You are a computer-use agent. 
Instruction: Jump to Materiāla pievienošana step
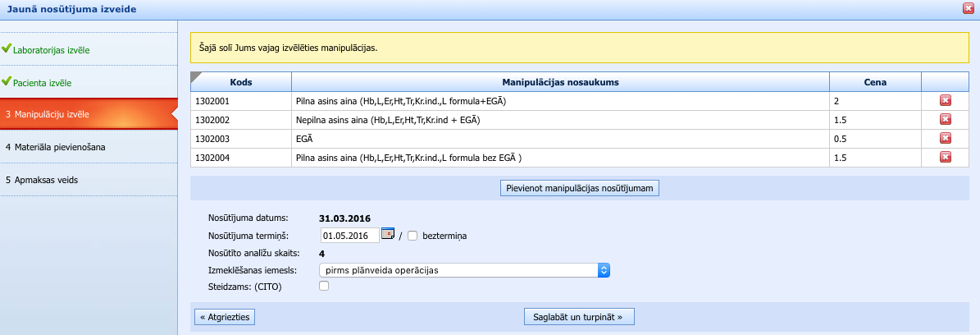(x=55, y=147)
